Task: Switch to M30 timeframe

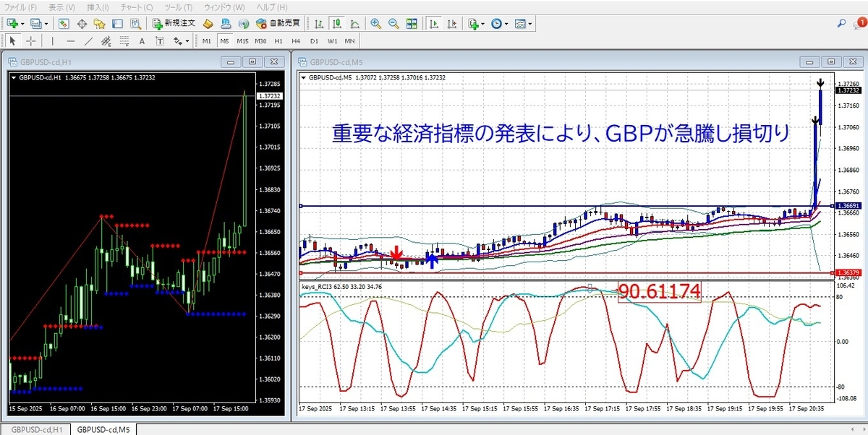Action: (261, 41)
